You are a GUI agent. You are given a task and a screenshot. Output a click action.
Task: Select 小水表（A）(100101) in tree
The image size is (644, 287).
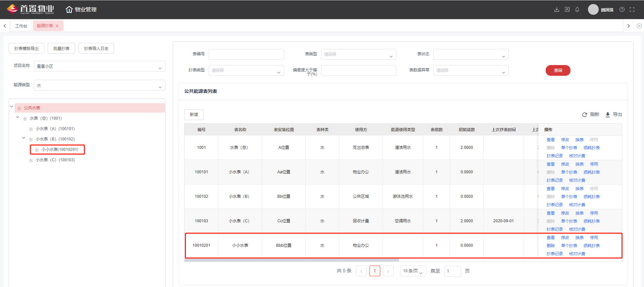coord(55,129)
